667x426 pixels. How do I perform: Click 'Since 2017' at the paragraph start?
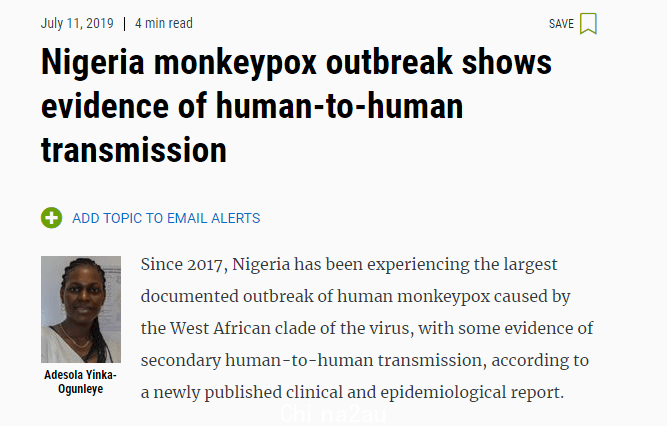182,265
